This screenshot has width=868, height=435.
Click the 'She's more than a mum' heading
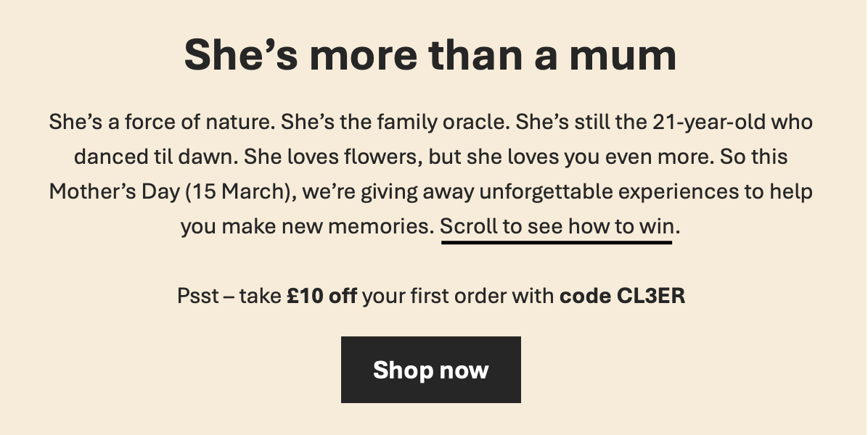pos(430,56)
